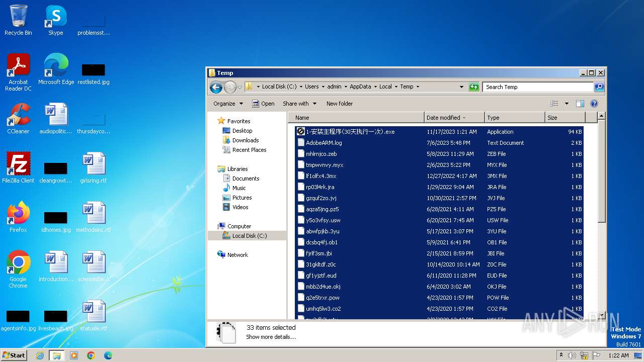Show hidden system tray icons
The height and width of the screenshot is (362, 644).
(561, 355)
